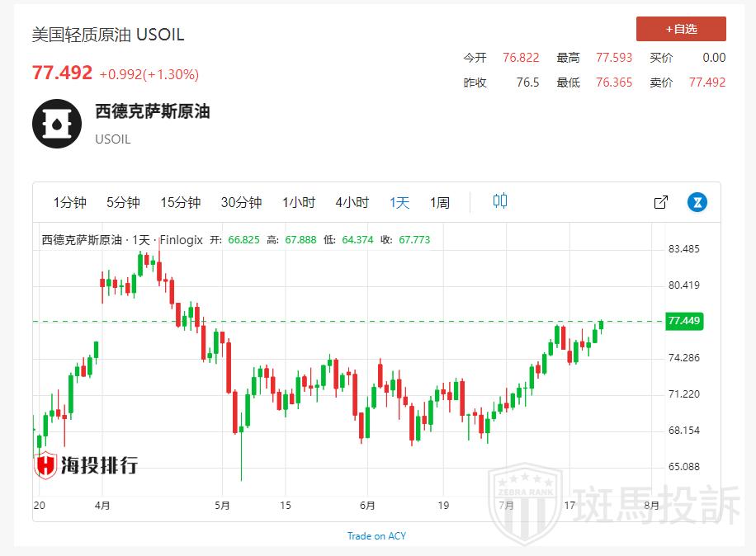Open the Trade on ACY link

[376, 535]
